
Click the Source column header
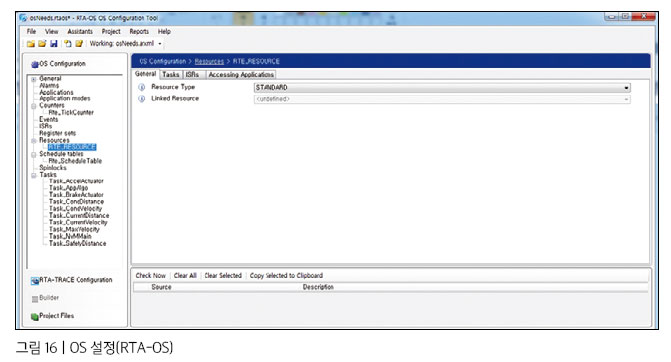pos(161,288)
